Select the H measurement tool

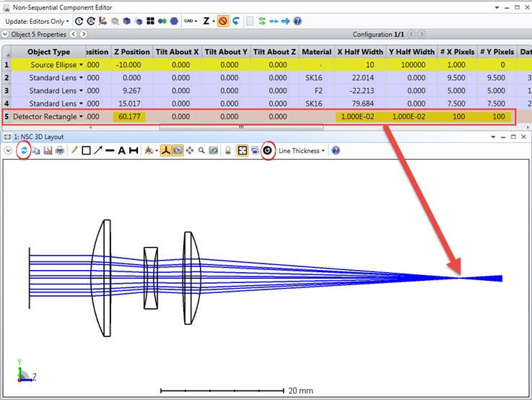(134, 151)
